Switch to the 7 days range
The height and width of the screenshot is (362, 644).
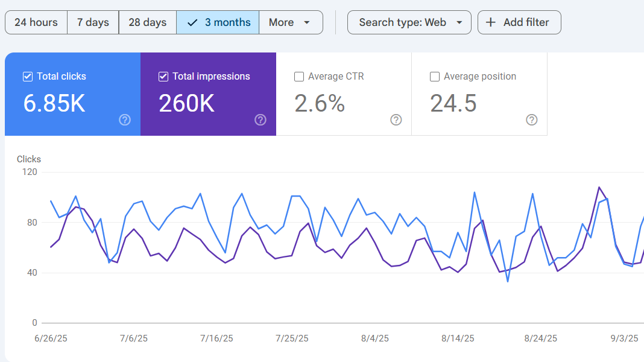point(93,22)
